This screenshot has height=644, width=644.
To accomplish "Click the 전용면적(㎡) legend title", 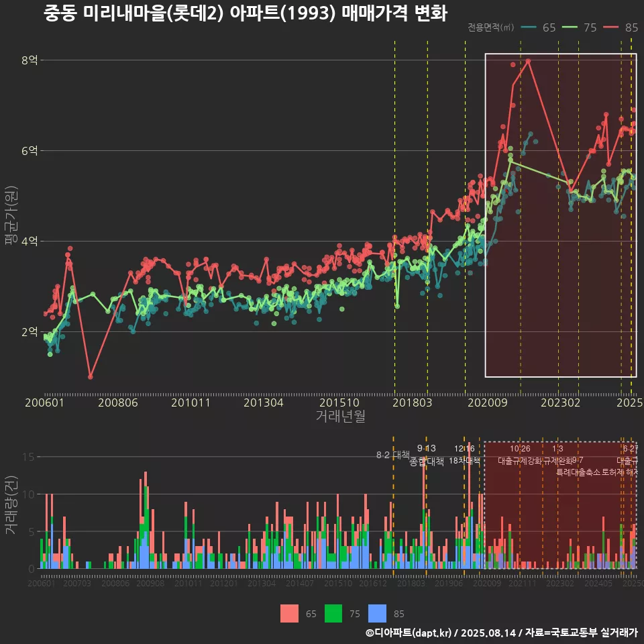I will [491, 28].
